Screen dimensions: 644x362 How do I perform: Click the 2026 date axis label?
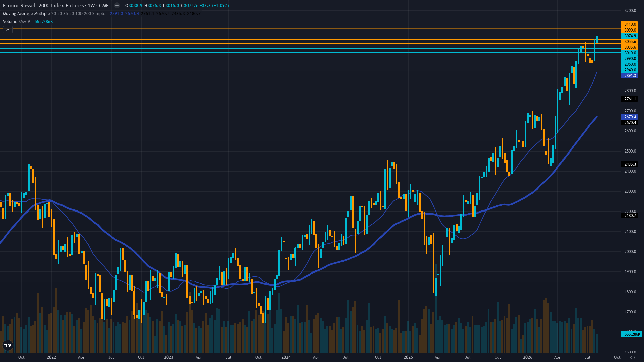528,357
